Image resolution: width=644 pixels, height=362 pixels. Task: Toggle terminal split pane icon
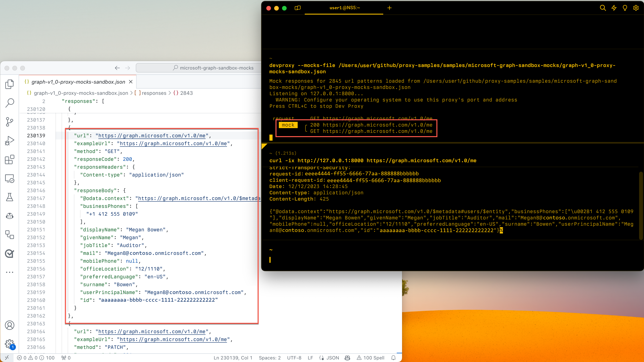click(x=297, y=8)
